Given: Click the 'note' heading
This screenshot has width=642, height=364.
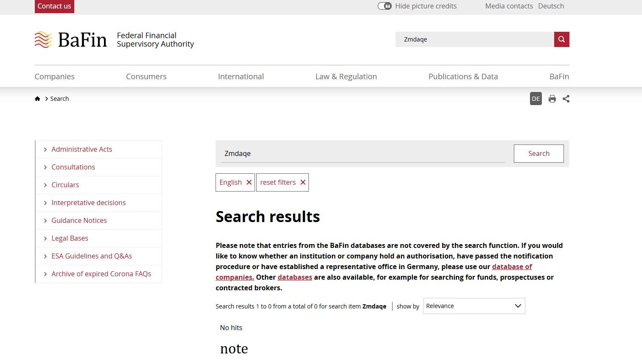Looking at the screenshot, I should click(x=234, y=349).
